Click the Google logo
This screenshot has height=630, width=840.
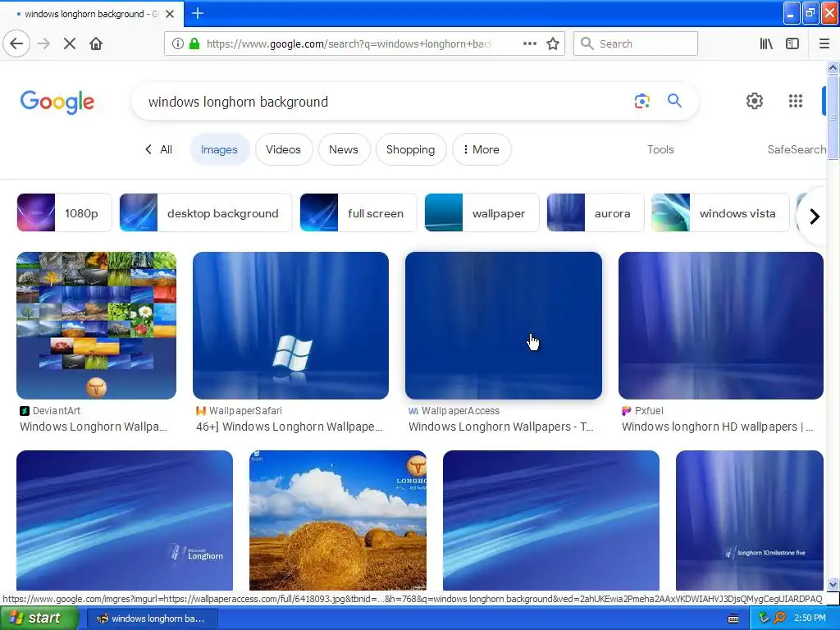coord(57,102)
